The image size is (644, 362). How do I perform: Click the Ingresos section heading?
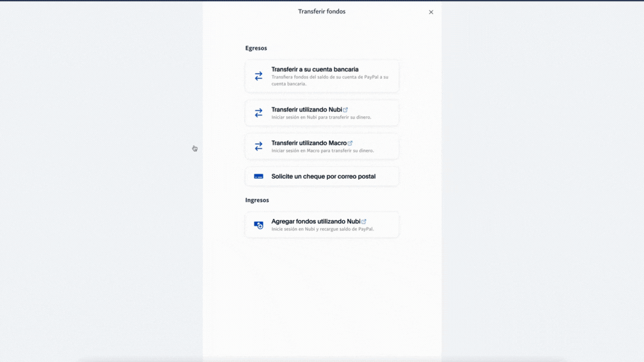257,200
